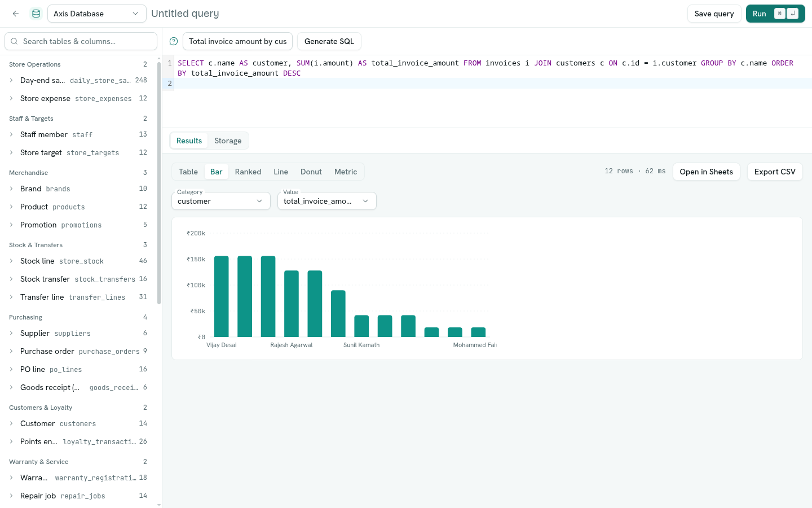This screenshot has height=508, width=812.
Task: Select the Donut chart type
Action: pyautogui.click(x=311, y=172)
